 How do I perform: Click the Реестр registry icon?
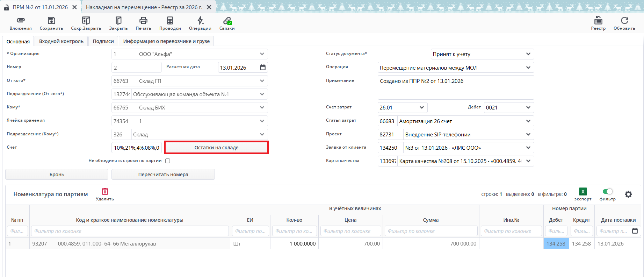click(x=598, y=21)
